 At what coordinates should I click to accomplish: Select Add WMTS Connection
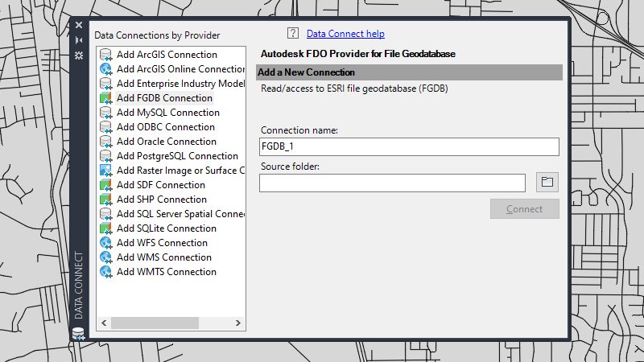tap(167, 272)
